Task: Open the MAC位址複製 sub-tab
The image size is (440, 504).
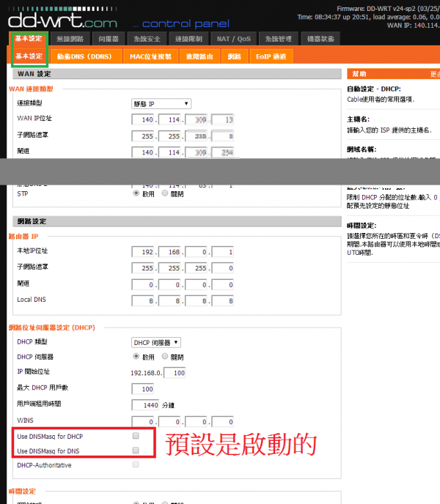Action: click(150, 56)
